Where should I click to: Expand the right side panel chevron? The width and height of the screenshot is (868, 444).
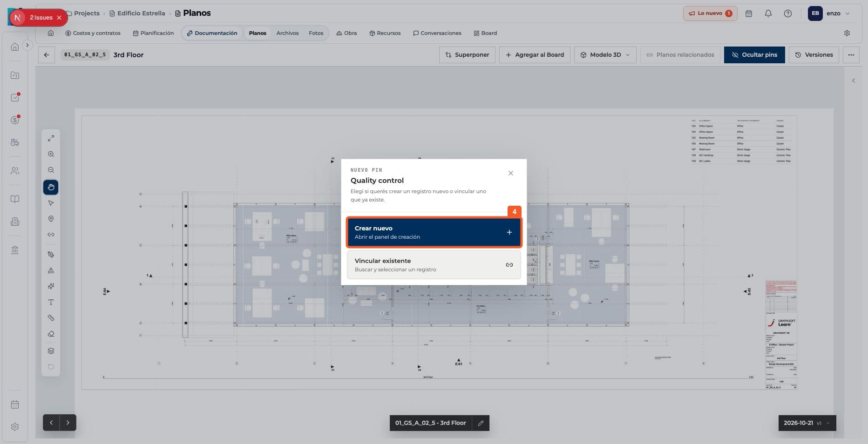pos(854,81)
